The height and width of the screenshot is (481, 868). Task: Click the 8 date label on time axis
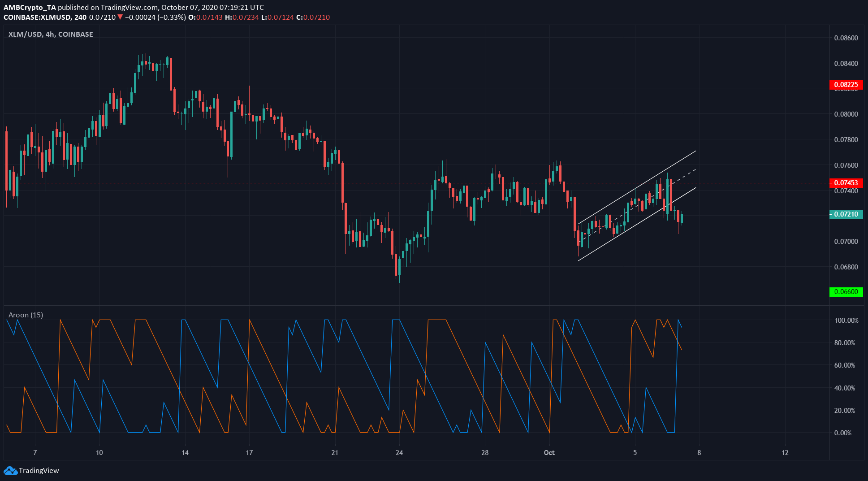[x=699, y=452]
